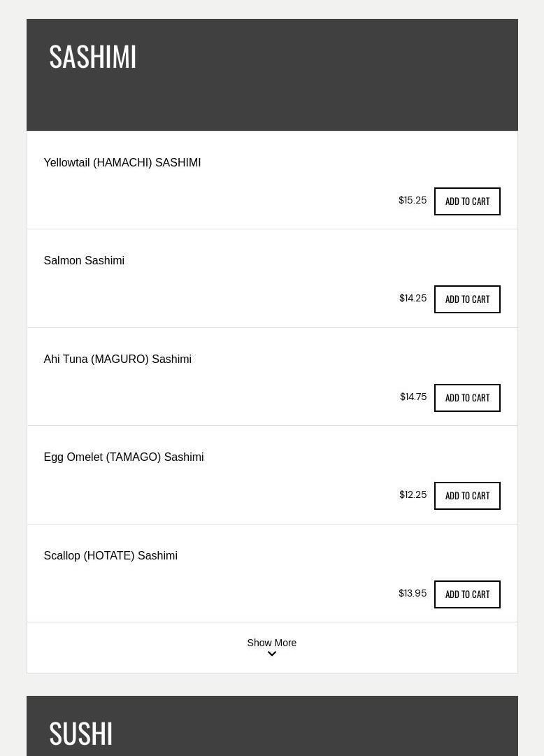
Task: Click the $13.95 Scallop price
Action: (413, 593)
